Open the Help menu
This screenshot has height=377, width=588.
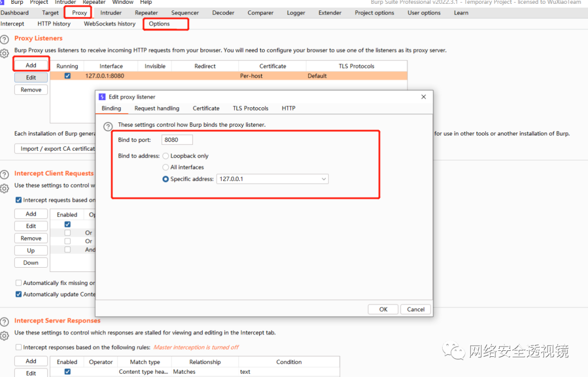pos(146,2)
